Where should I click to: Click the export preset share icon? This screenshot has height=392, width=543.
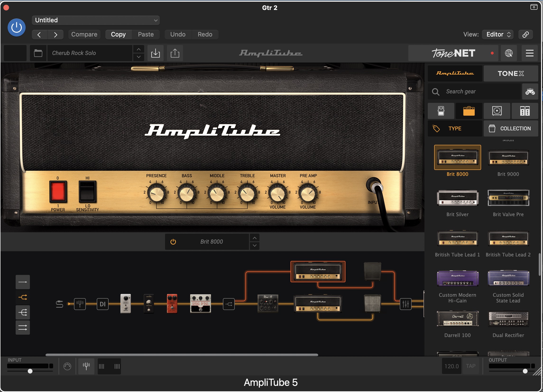coord(175,53)
